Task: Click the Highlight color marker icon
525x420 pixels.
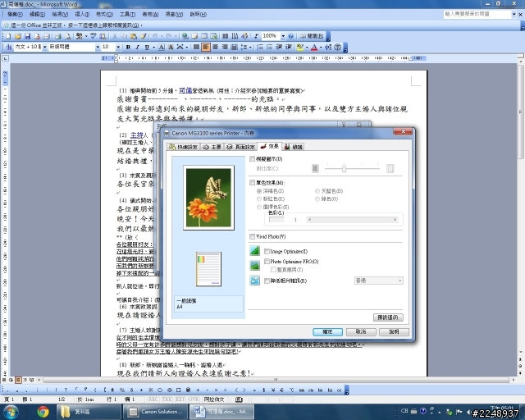Action: point(299,48)
